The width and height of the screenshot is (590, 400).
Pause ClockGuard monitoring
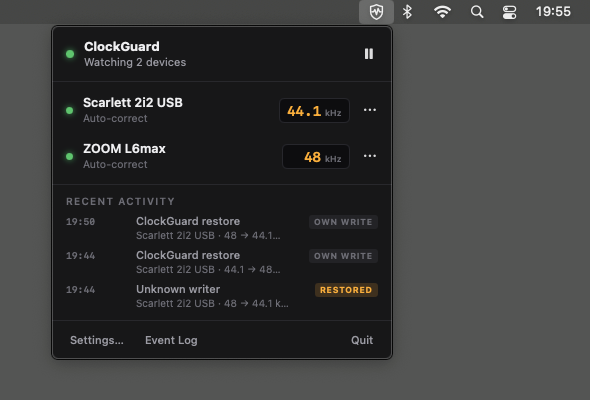(x=369, y=54)
